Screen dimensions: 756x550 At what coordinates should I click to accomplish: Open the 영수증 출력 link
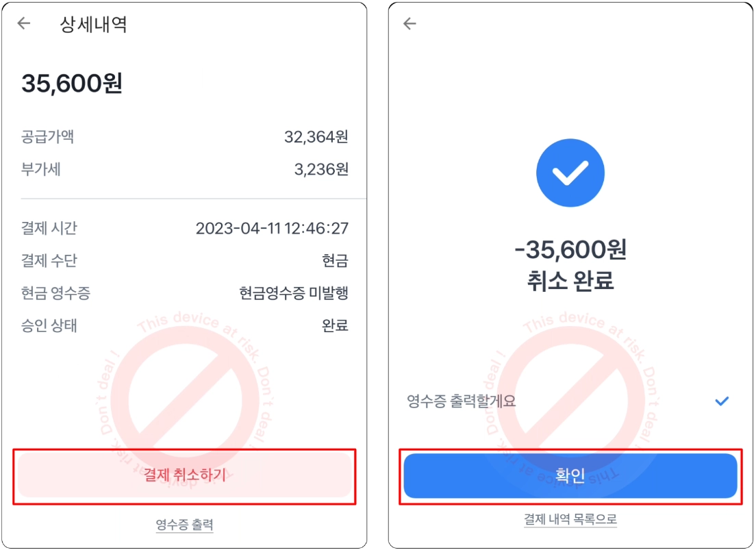pos(184,525)
